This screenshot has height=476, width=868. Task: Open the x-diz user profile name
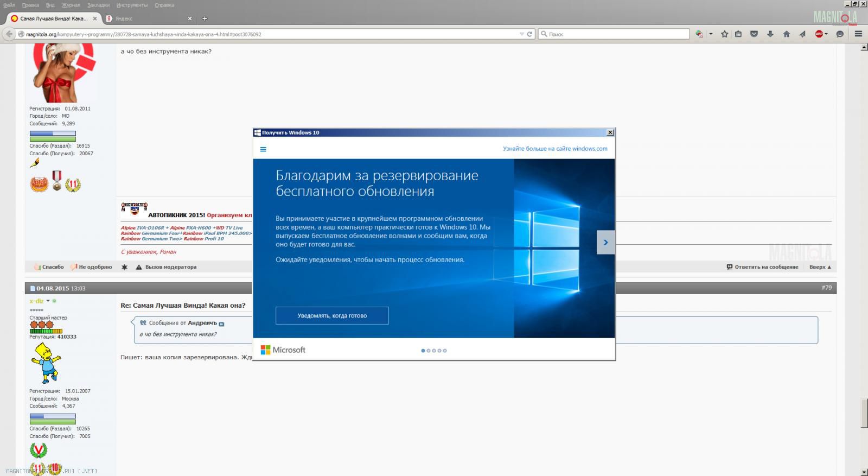[x=36, y=301]
